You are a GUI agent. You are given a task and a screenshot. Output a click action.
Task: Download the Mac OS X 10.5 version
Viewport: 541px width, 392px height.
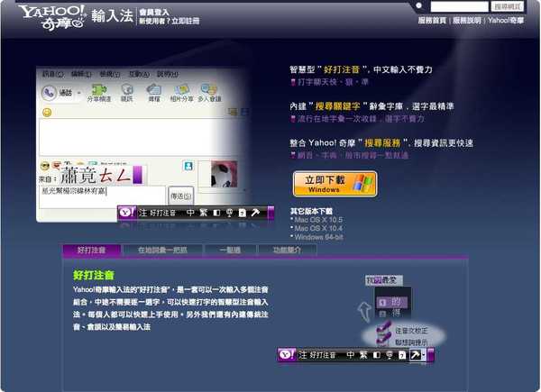(x=318, y=220)
